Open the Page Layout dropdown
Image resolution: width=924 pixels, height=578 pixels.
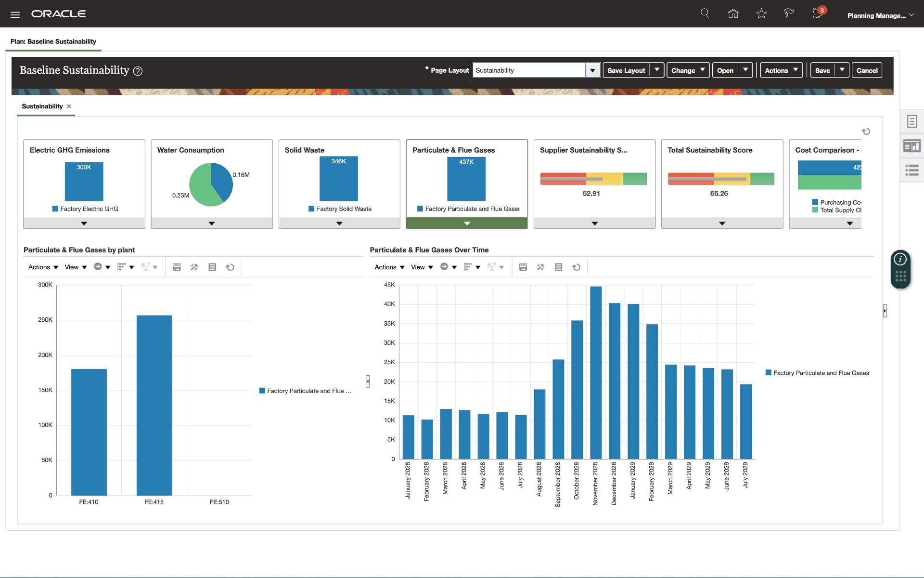coord(592,70)
